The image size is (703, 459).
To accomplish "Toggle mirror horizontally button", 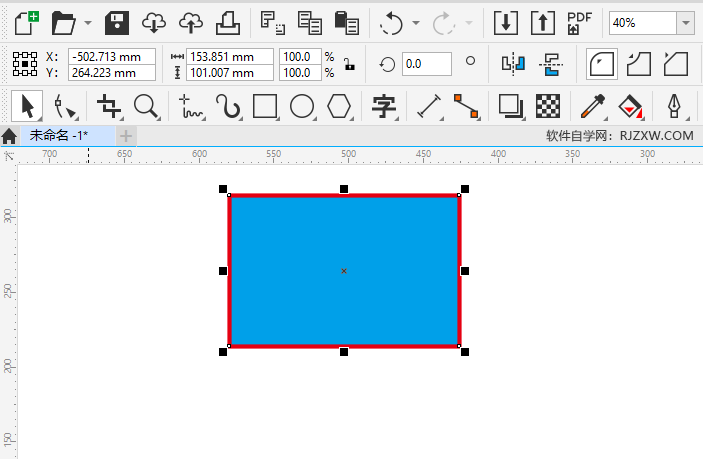I will pyautogui.click(x=513, y=64).
